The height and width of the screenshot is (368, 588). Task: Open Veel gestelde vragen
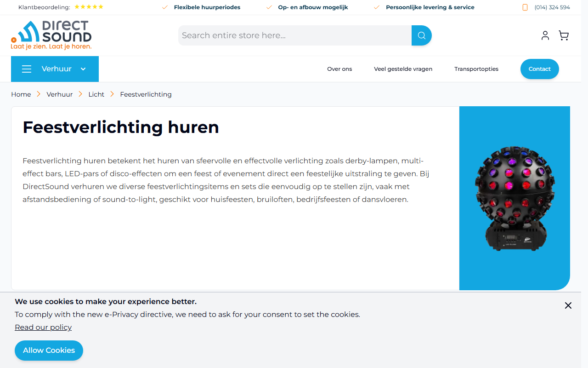[403, 69]
